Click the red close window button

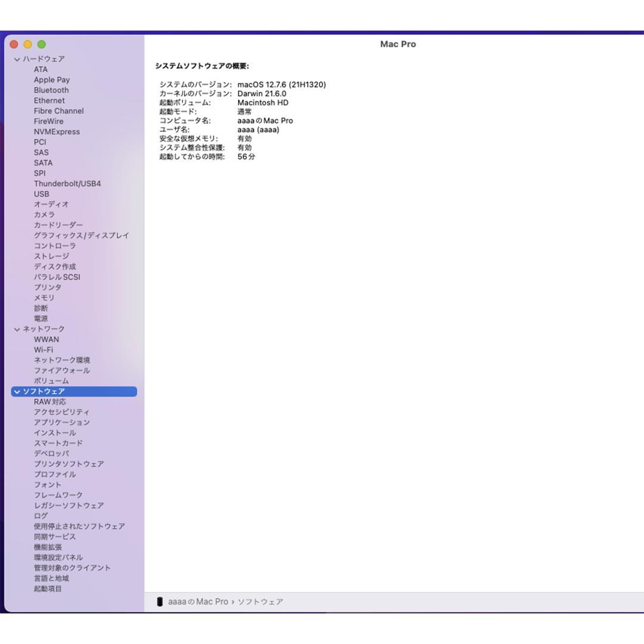click(x=14, y=44)
